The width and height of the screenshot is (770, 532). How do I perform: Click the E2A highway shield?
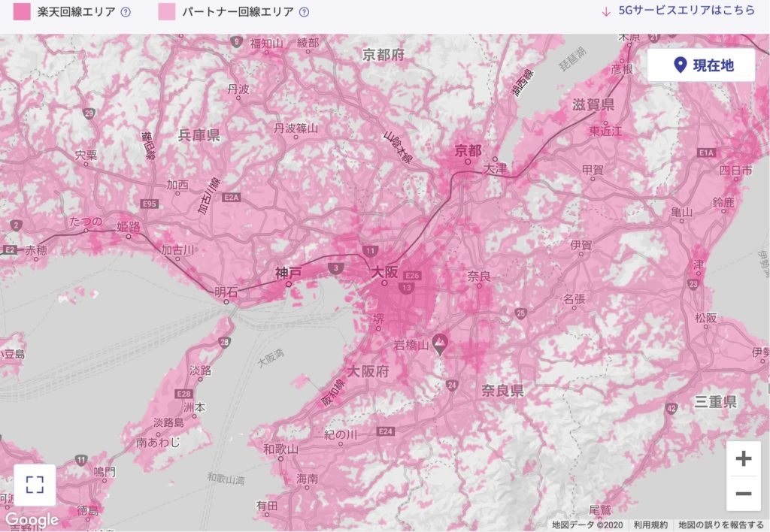(x=232, y=198)
